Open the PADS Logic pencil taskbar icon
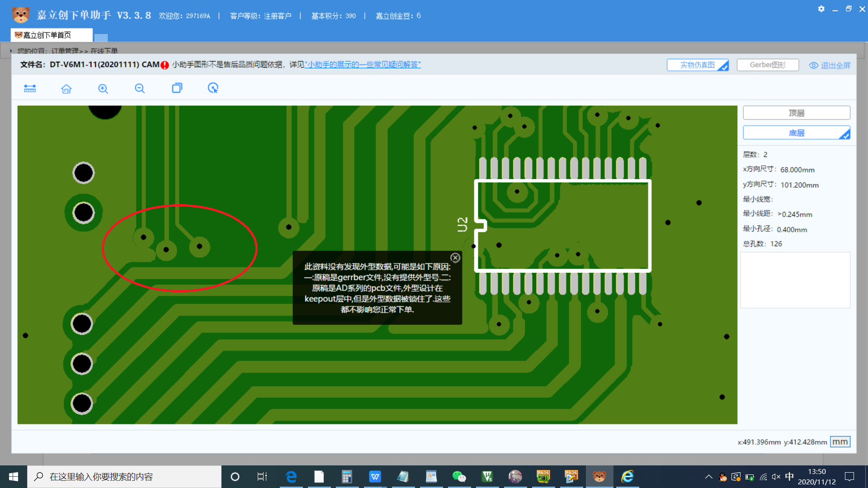This screenshot has width=868, height=488. click(x=571, y=477)
